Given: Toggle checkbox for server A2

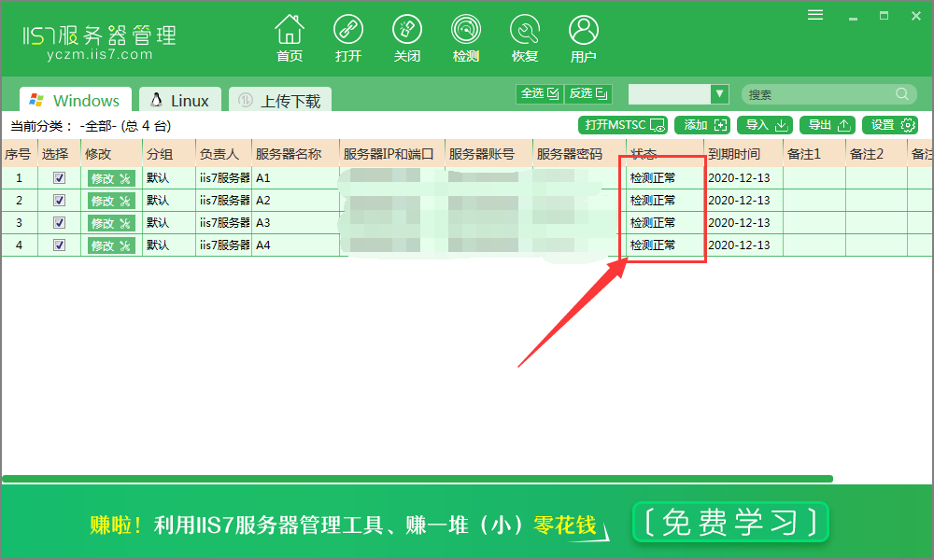Looking at the screenshot, I should (59, 200).
